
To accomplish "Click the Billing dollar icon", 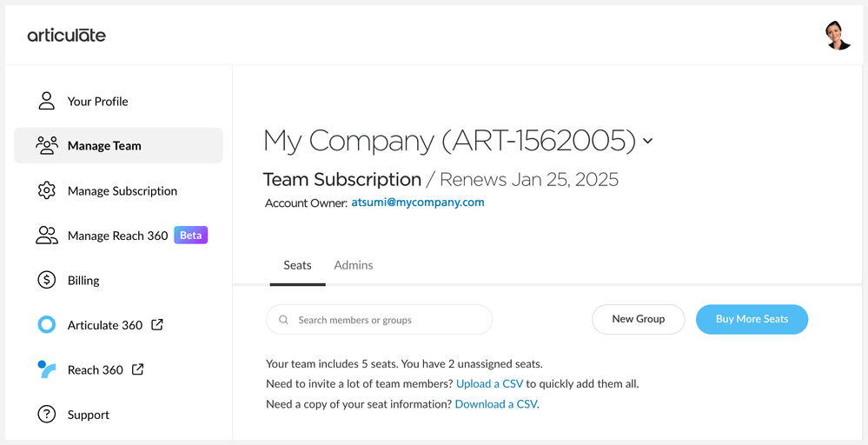I will tap(47, 280).
